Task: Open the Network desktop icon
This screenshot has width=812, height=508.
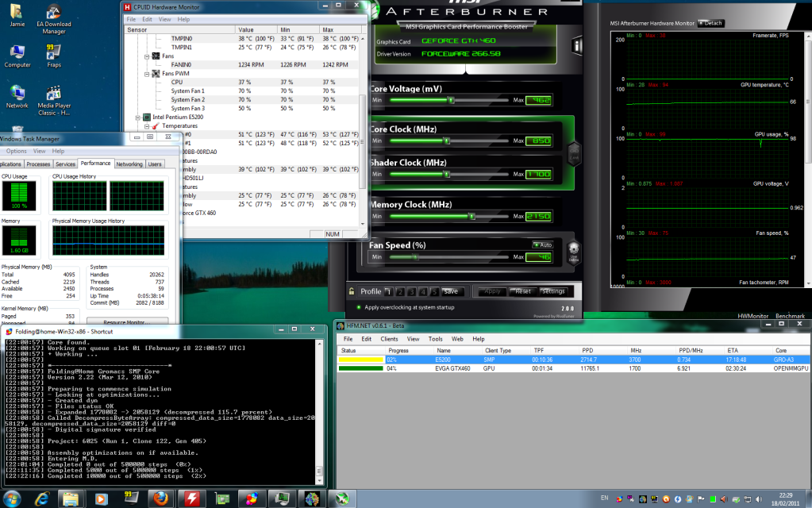Action: (x=17, y=97)
